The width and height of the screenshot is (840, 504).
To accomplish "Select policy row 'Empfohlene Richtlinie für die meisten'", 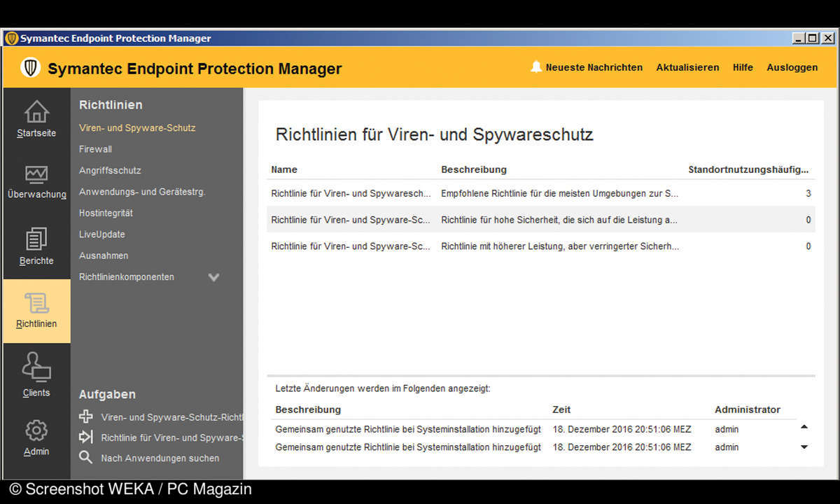I will point(541,193).
